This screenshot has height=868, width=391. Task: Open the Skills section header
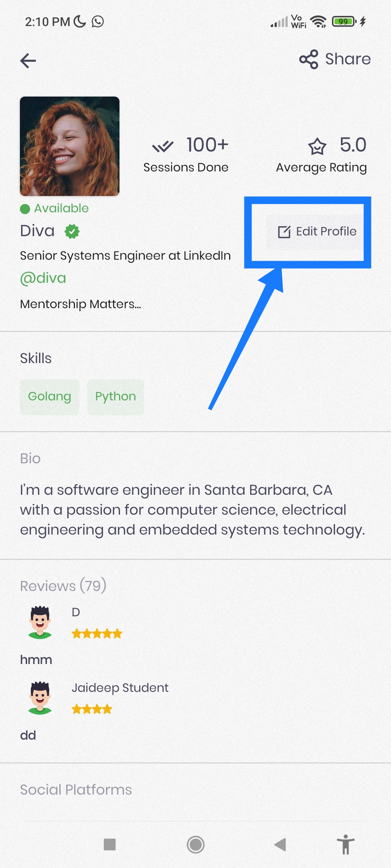click(x=35, y=358)
